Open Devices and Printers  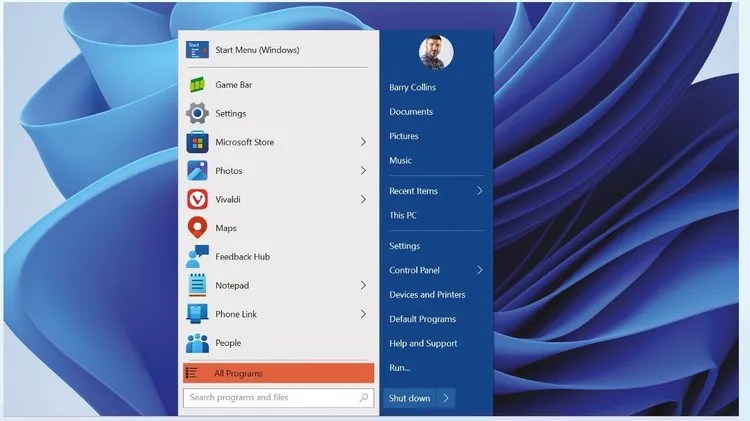click(x=427, y=295)
